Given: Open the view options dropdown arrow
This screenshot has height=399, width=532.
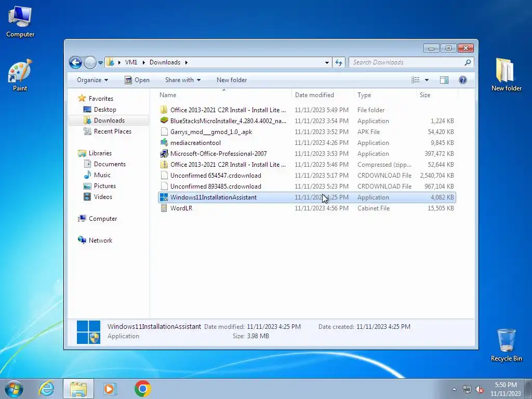Looking at the screenshot, I should [x=427, y=80].
